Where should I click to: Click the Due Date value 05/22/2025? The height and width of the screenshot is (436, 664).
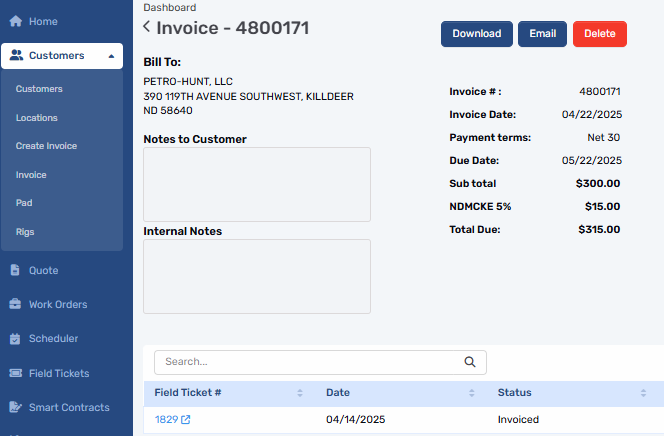pos(592,160)
